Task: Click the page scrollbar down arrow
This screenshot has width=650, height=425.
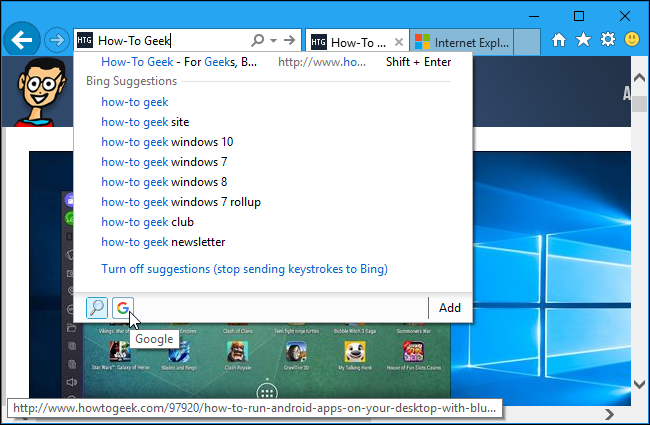Action: pyautogui.click(x=639, y=384)
